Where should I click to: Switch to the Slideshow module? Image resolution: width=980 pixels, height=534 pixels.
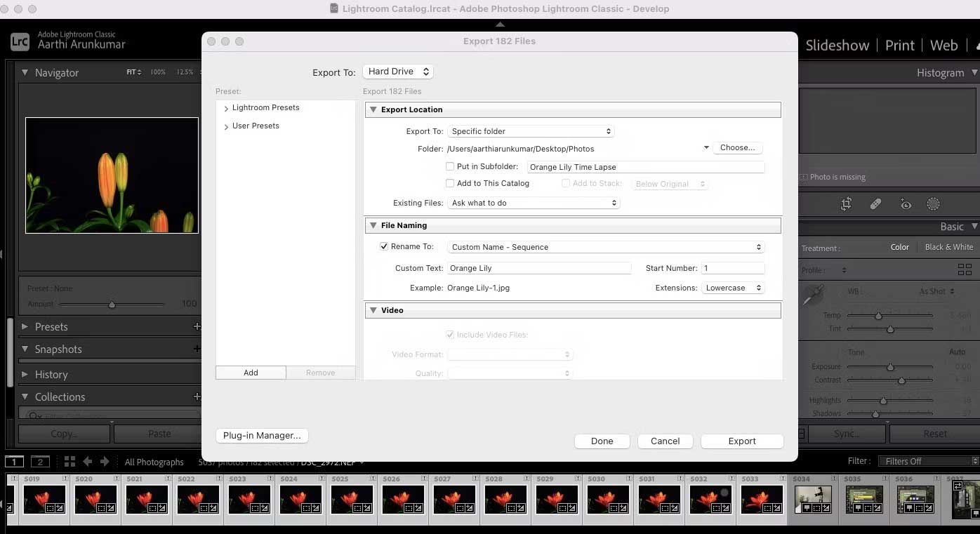click(x=837, y=46)
